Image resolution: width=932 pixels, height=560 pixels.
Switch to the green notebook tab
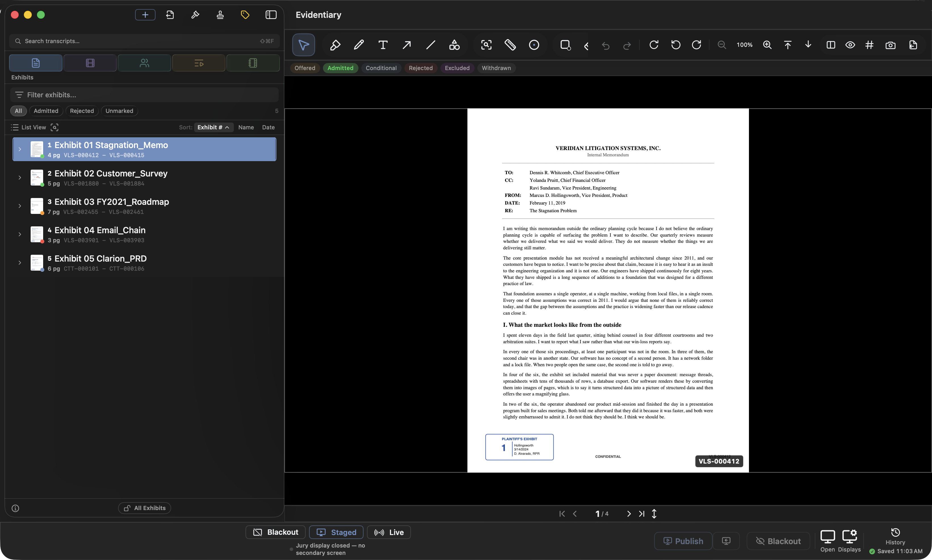tap(253, 63)
